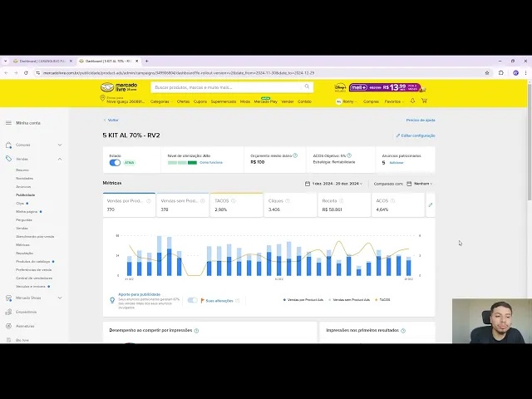Select the Vendas sem Product Ads metric card
The height and width of the screenshot is (399, 532).
click(x=183, y=205)
